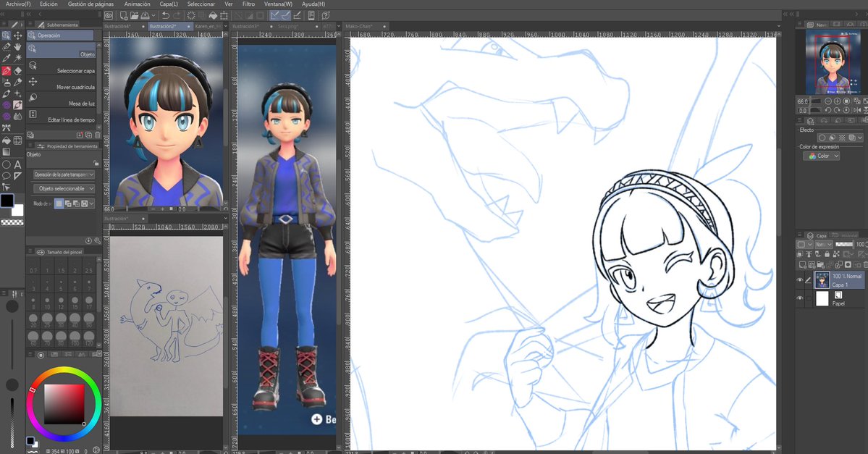868x454 pixels.
Task: Rotate canvas left in Navigator
Action: [x=828, y=110]
